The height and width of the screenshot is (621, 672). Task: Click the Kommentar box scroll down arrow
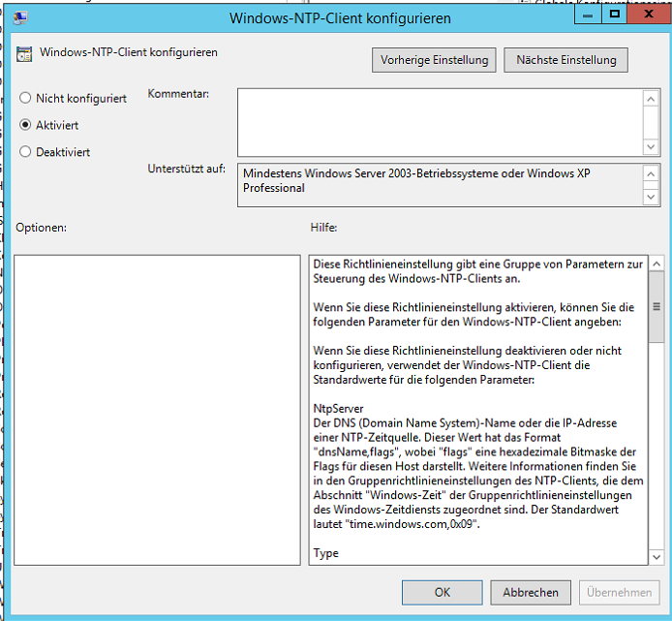[x=651, y=146]
